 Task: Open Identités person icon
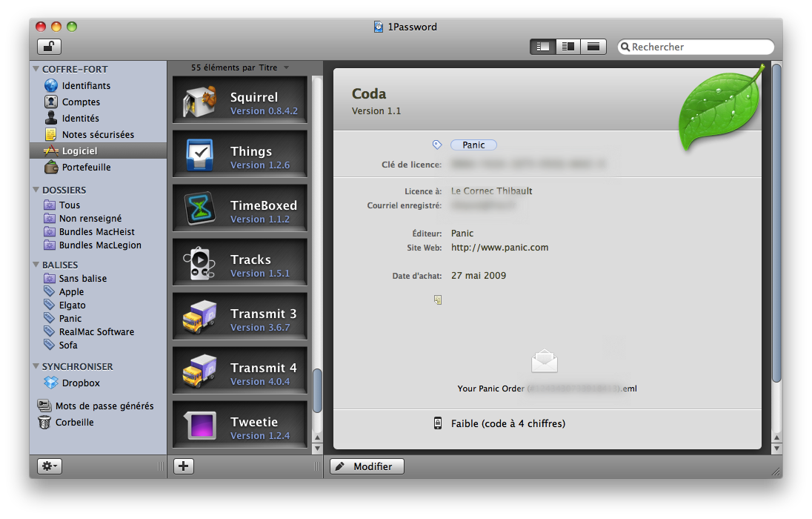point(50,118)
